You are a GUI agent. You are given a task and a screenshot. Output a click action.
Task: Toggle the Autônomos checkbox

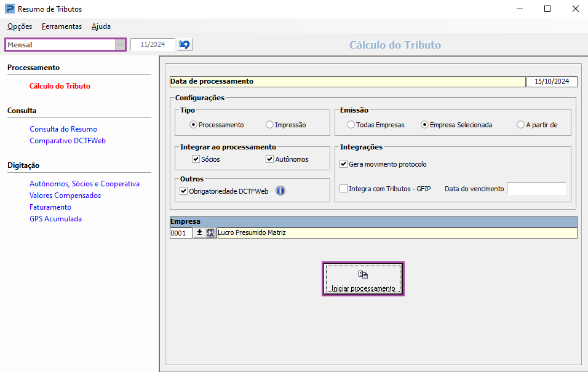pyautogui.click(x=269, y=159)
